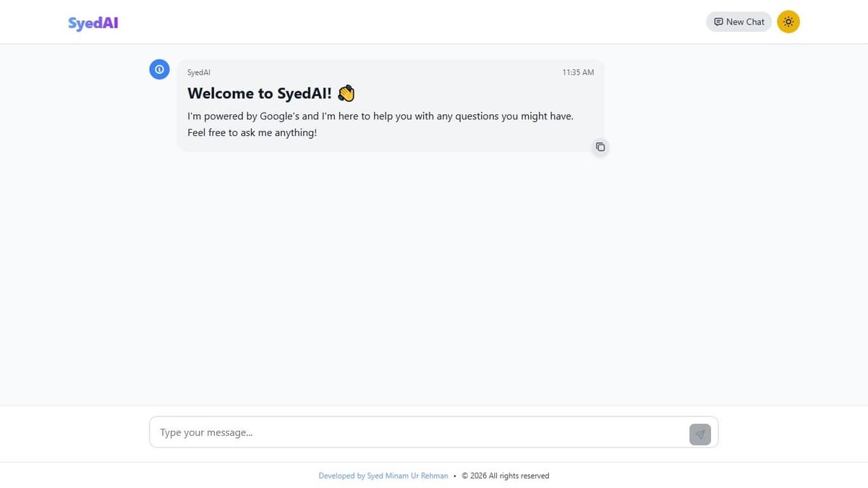Image resolution: width=868 pixels, height=488 pixels.
Task: Start a New Chat
Action: point(739,22)
